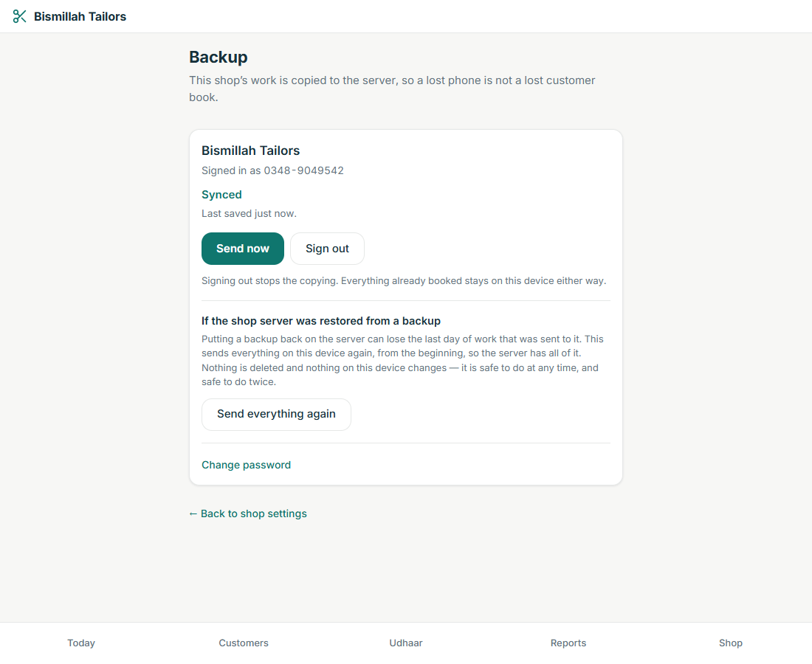The width and height of the screenshot is (812, 664).
Task: Click the phone number 0348-9049542
Action: pyautogui.click(x=303, y=170)
